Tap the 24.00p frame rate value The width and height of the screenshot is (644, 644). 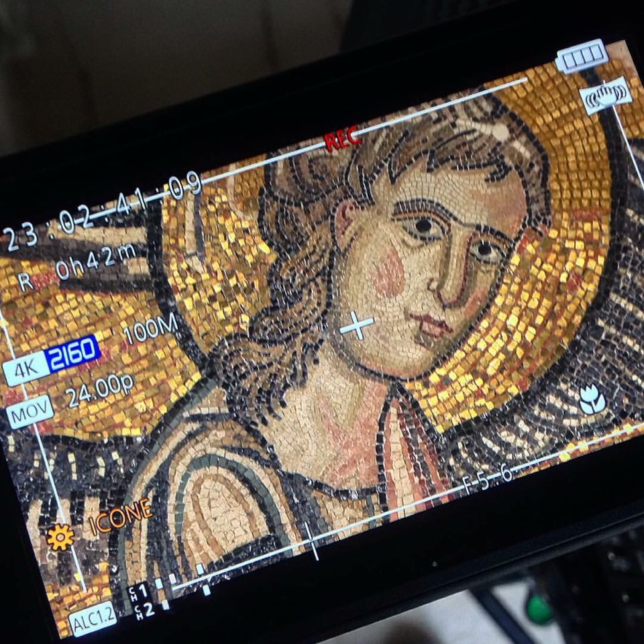[100, 390]
